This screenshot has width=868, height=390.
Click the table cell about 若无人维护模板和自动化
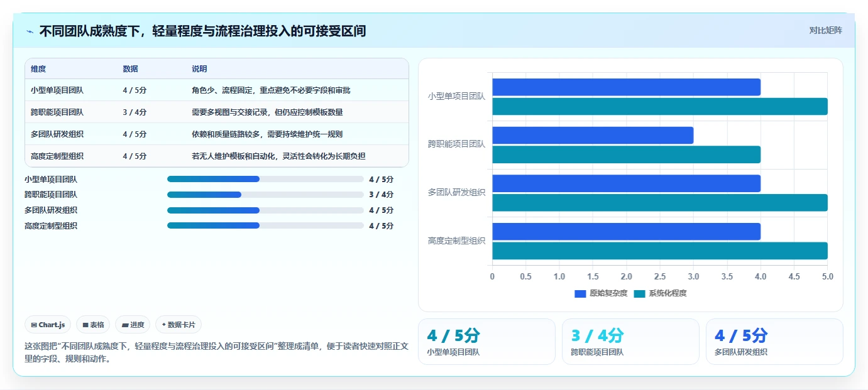278,156
